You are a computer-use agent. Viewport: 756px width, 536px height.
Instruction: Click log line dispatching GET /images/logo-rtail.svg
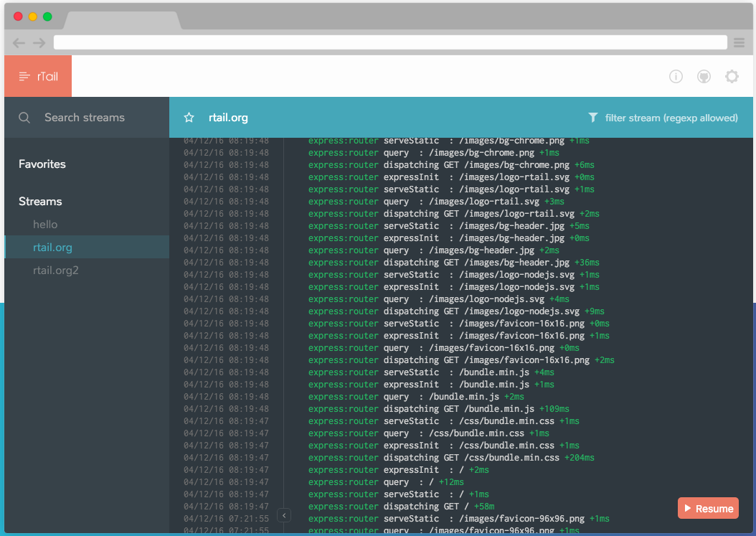point(454,214)
